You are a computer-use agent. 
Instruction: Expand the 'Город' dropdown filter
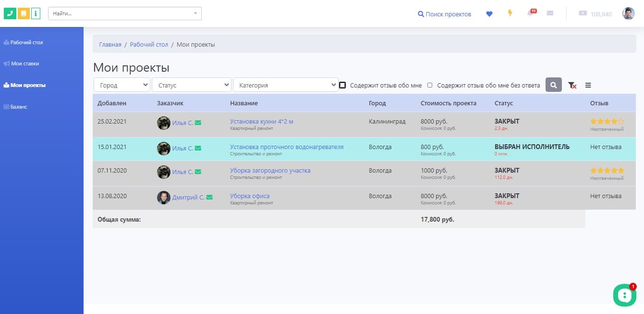point(122,85)
